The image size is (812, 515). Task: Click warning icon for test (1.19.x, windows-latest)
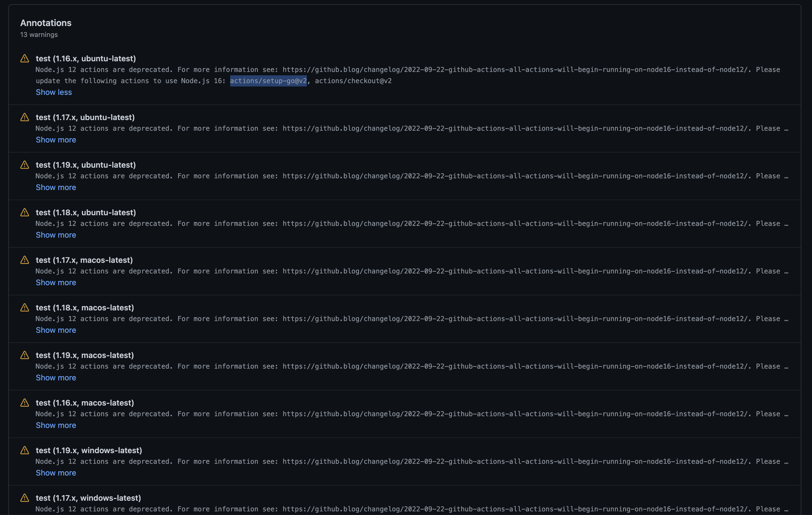pos(25,450)
